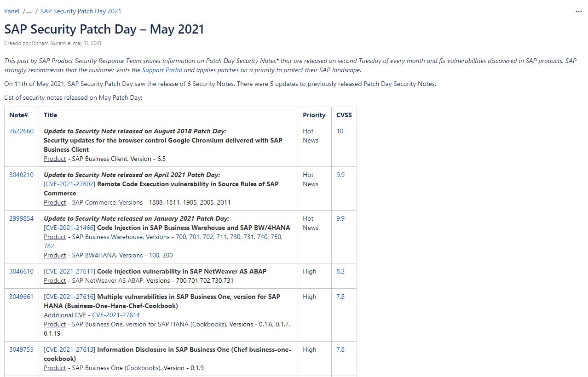Expand the collapsed breadcrumb ellipsis
Screen dimensions: 588x377
tap(29, 11)
